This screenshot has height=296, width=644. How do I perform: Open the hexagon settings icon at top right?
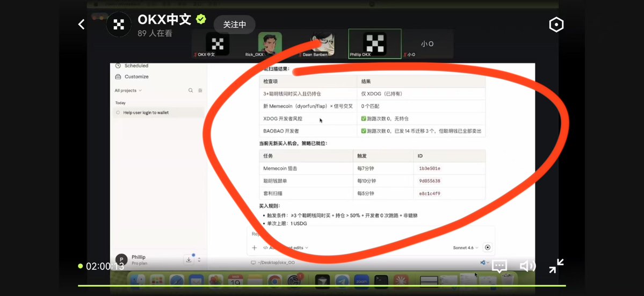[x=556, y=25]
